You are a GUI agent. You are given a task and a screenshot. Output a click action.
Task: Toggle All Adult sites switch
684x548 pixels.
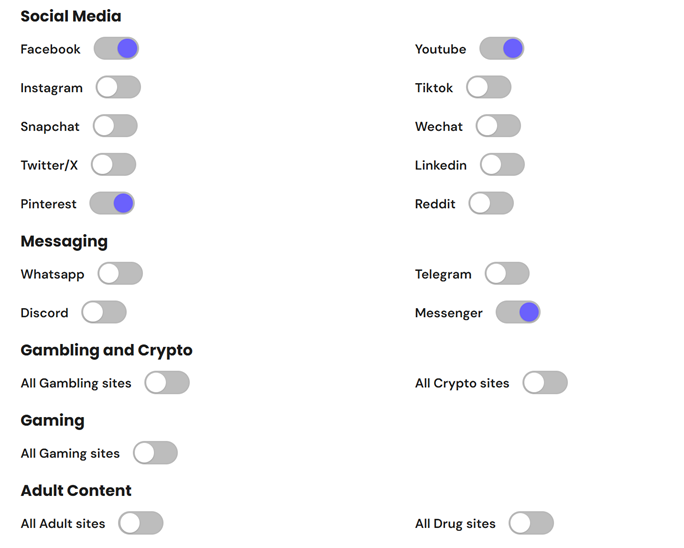pos(141,523)
